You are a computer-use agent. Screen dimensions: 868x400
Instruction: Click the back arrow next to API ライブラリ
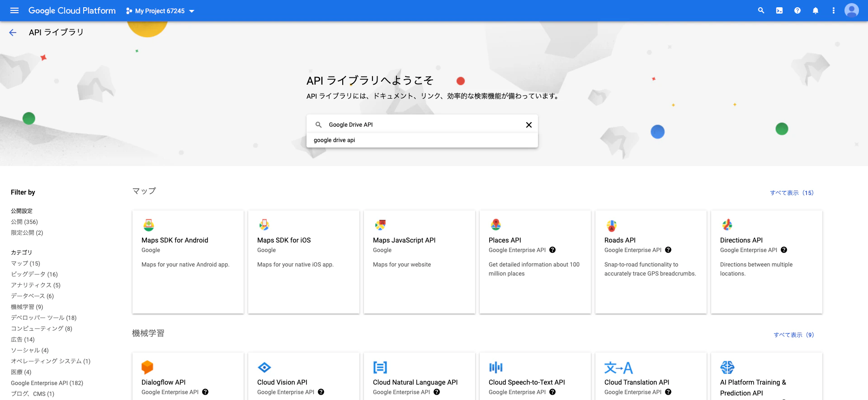coord(13,33)
